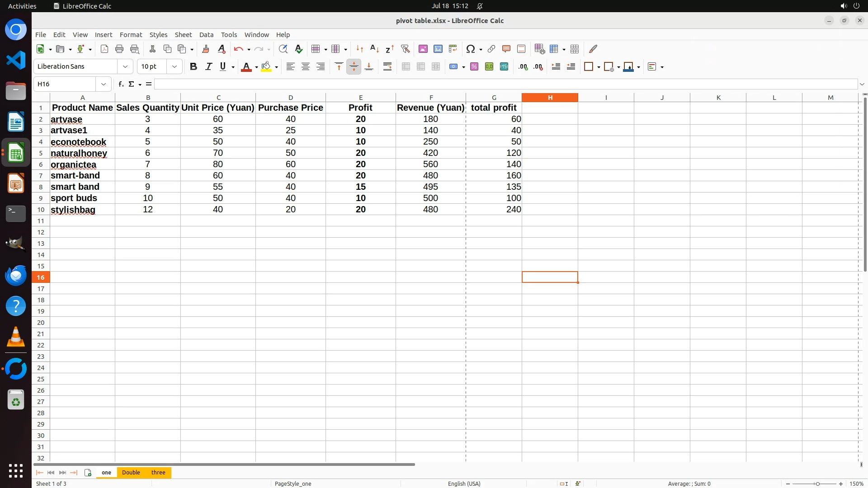Viewport: 868px width, 488px height.
Task: Switch to the Double sheet tab
Action: point(131,472)
